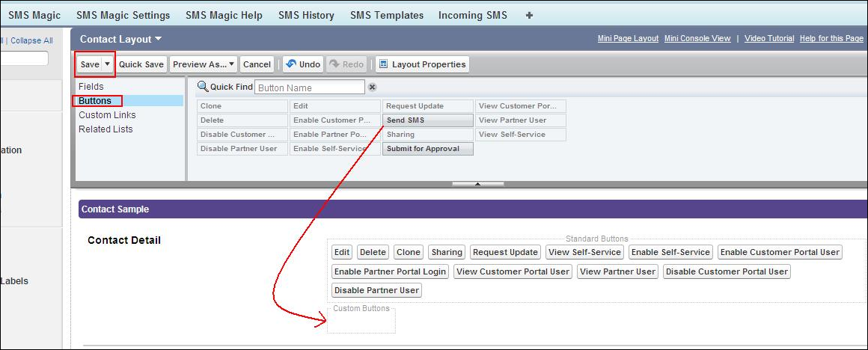Clear the Quick Find search box

pos(373,87)
